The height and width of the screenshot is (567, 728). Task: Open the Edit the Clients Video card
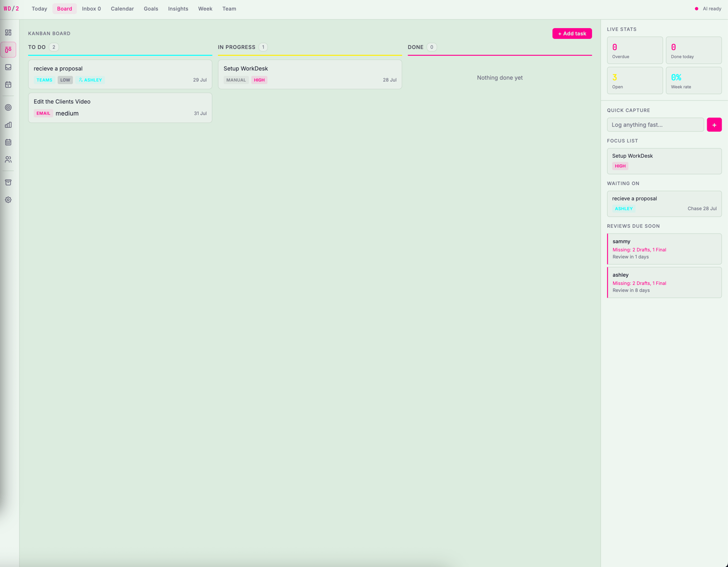click(x=120, y=108)
